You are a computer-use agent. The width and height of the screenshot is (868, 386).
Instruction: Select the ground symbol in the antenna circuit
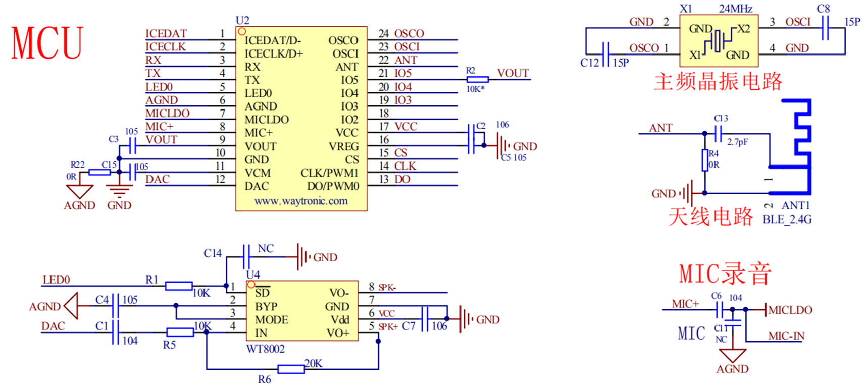(686, 193)
